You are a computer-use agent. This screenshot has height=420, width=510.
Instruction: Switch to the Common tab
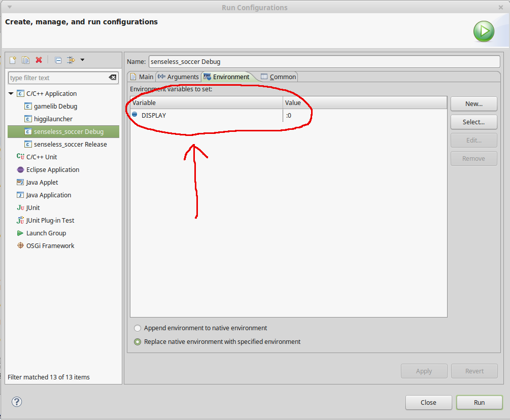click(279, 77)
